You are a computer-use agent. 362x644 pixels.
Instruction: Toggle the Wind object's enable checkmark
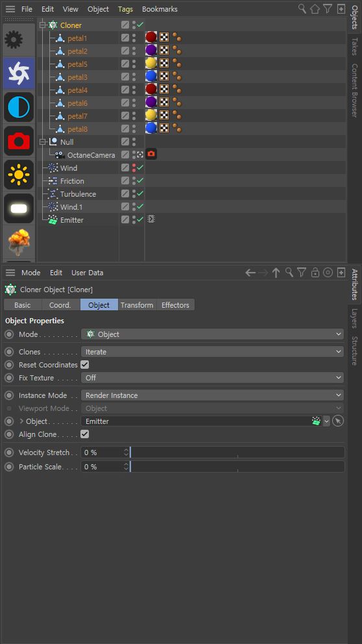point(140,168)
